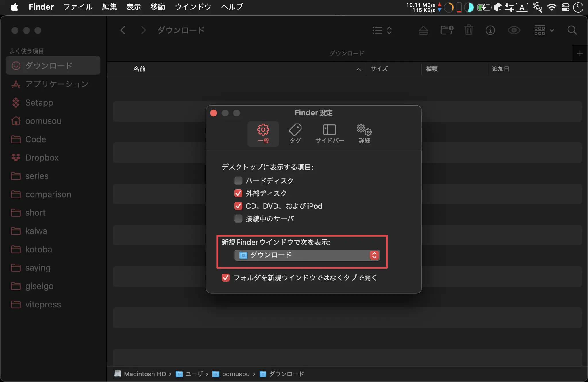Enable the 接続中のサーバ checkbox

[238, 219]
